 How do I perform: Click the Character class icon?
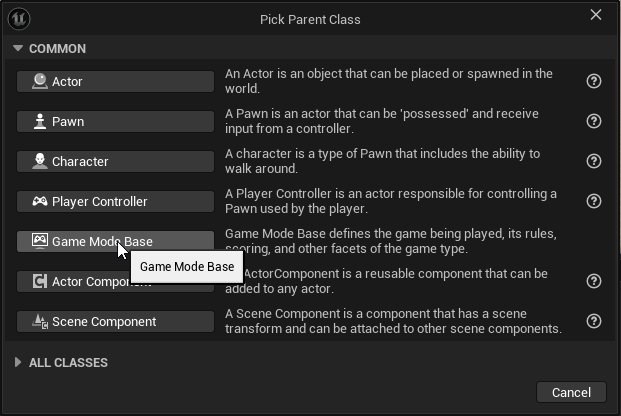coord(40,161)
